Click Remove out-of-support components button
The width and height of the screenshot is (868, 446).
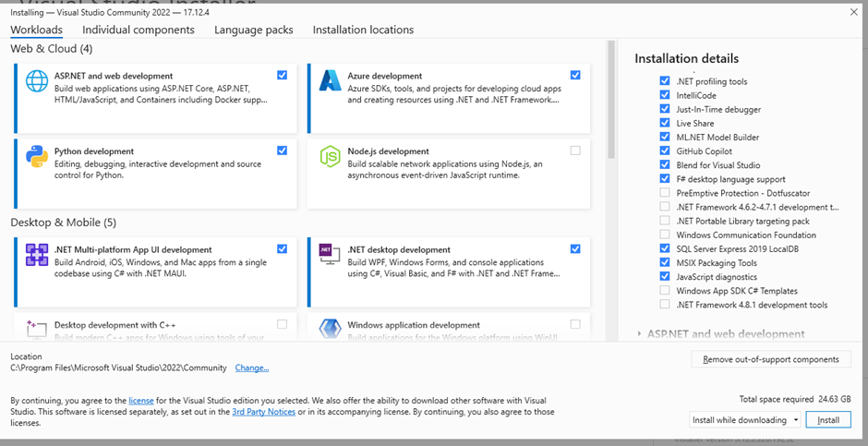point(771,359)
